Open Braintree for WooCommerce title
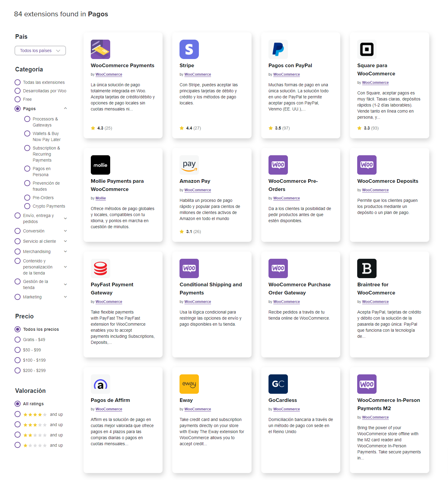This screenshot has height=480, width=448. point(376,288)
